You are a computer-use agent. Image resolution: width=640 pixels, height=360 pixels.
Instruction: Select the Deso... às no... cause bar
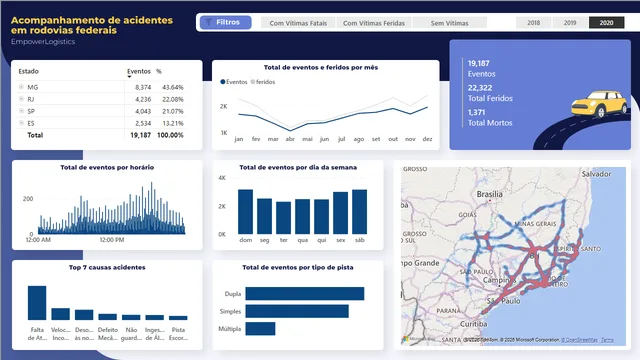click(x=84, y=314)
